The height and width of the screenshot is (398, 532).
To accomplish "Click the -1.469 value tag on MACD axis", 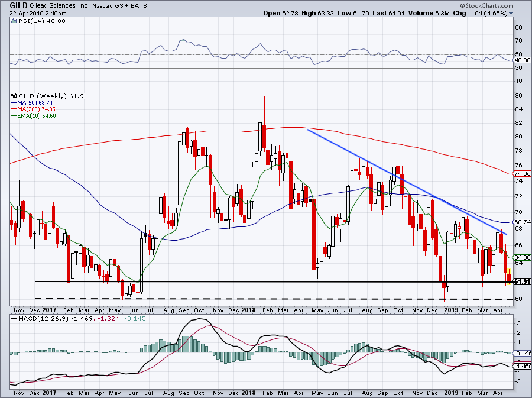I will pos(522,367).
